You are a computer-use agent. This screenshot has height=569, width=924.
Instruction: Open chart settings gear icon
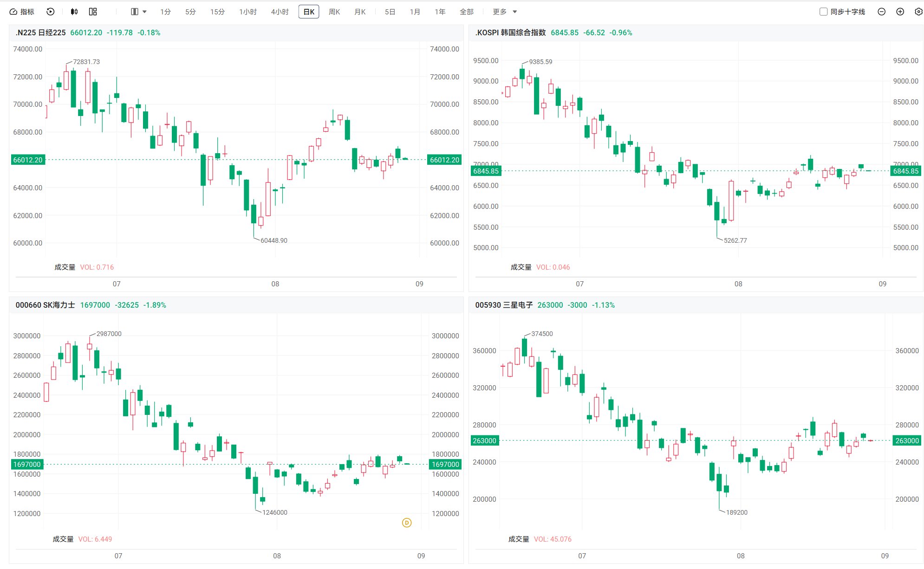[918, 12]
